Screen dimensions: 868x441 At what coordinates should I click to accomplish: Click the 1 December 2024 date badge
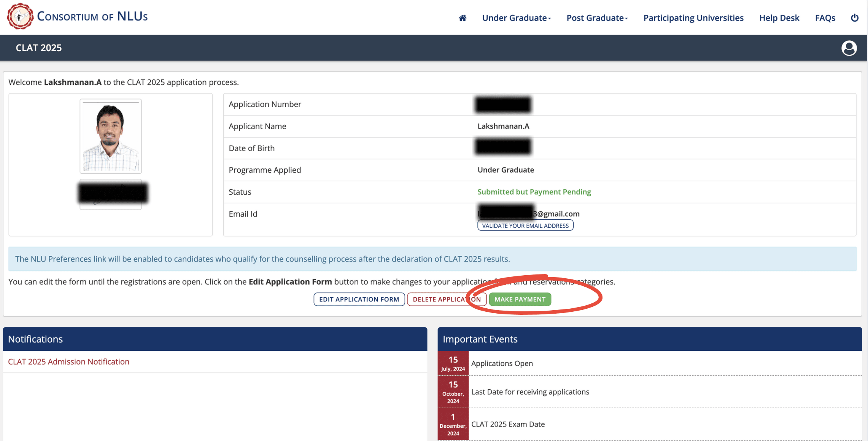point(453,424)
